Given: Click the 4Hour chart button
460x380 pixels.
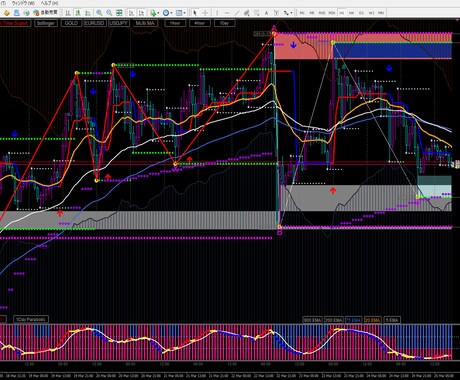Looking at the screenshot, I should point(200,23).
